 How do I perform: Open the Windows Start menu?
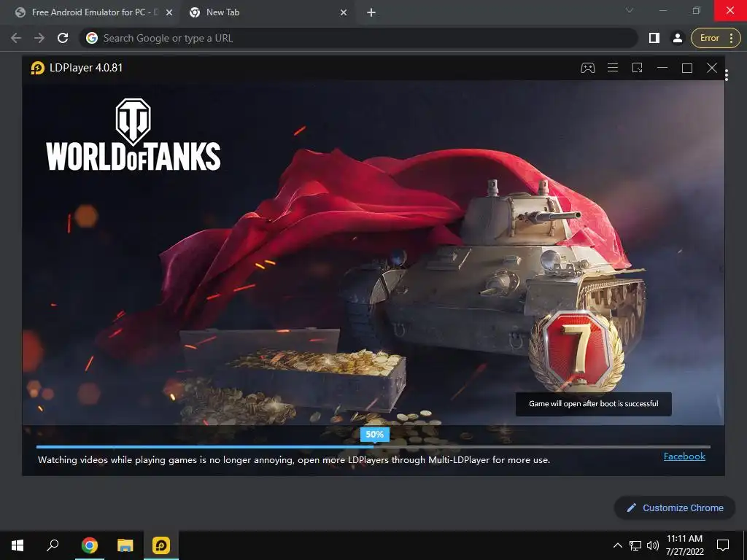[x=18, y=545]
